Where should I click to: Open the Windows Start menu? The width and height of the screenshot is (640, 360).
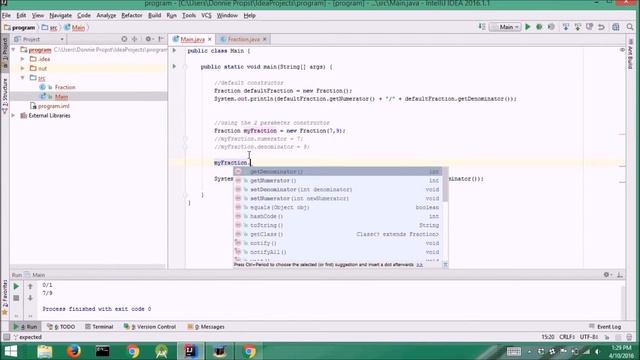[10, 351]
